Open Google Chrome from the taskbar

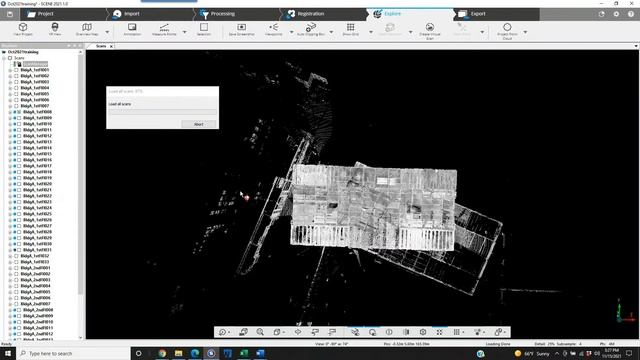point(162,353)
